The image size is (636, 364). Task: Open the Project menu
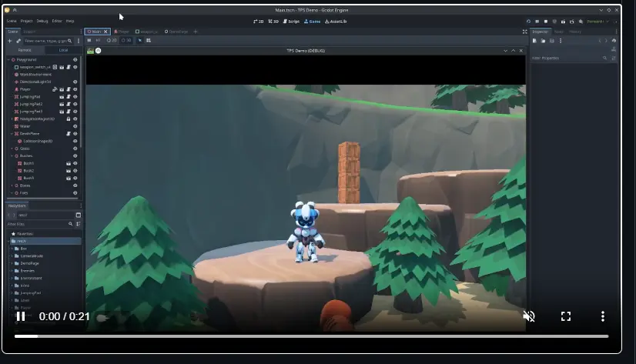point(26,21)
